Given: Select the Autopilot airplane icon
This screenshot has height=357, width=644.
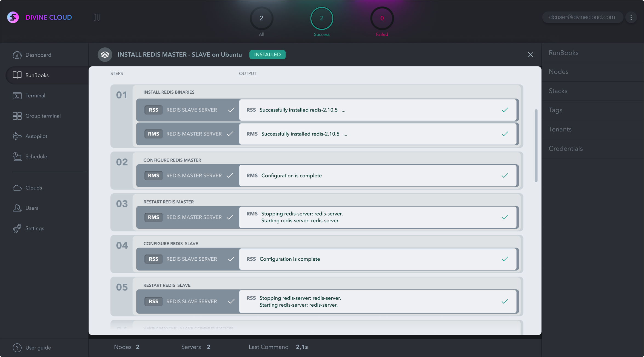Looking at the screenshot, I should click(x=17, y=136).
